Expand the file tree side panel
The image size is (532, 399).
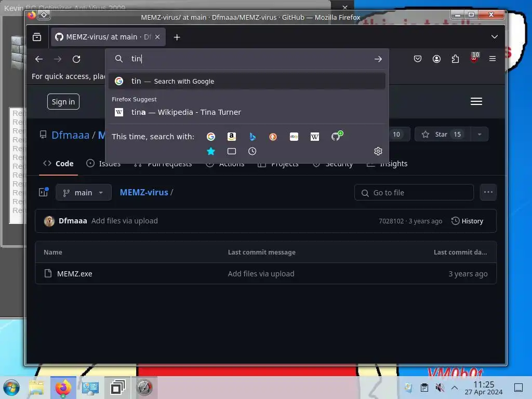(44, 192)
